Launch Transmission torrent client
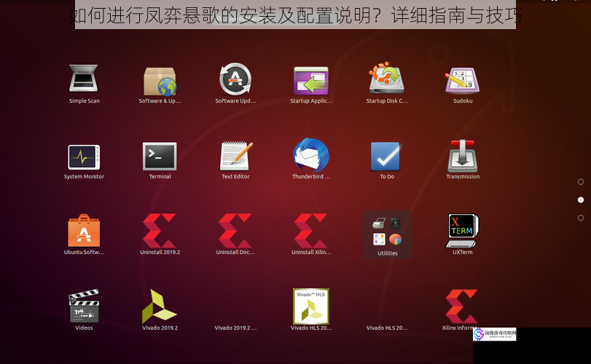Viewport: 591px width, 364px height. pos(463,156)
